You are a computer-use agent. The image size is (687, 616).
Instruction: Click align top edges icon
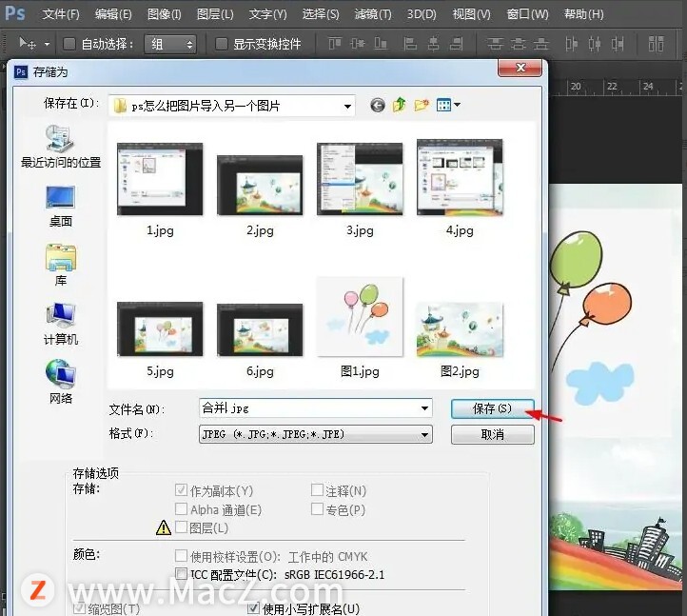(335, 44)
